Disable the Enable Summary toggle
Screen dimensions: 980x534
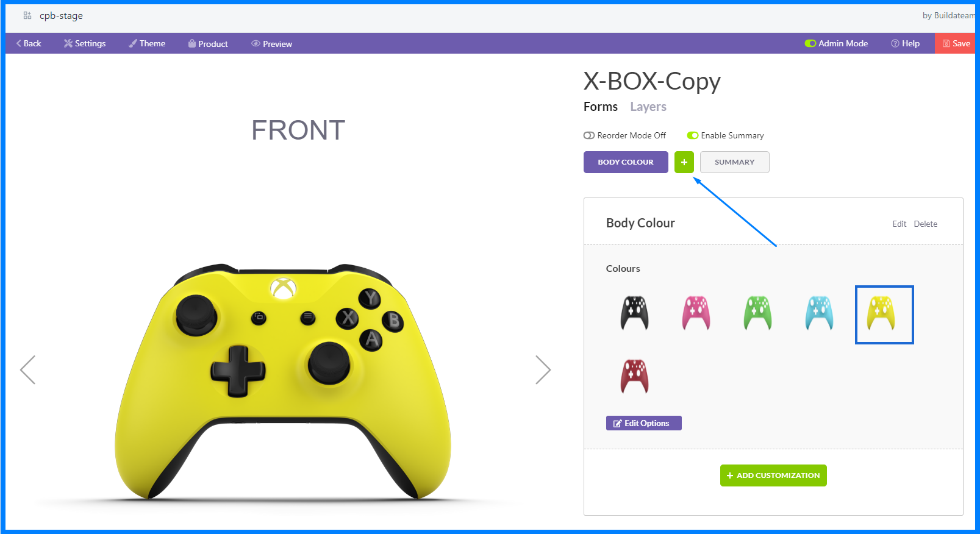click(x=693, y=135)
